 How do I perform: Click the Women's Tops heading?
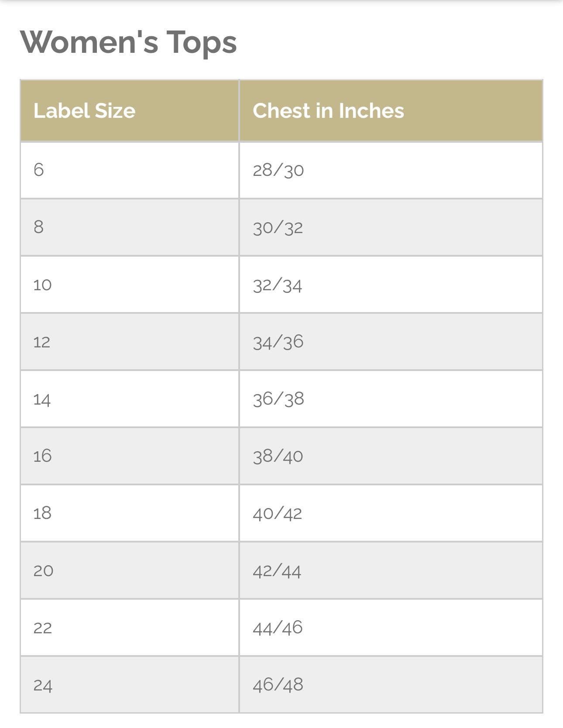coord(128,42)
